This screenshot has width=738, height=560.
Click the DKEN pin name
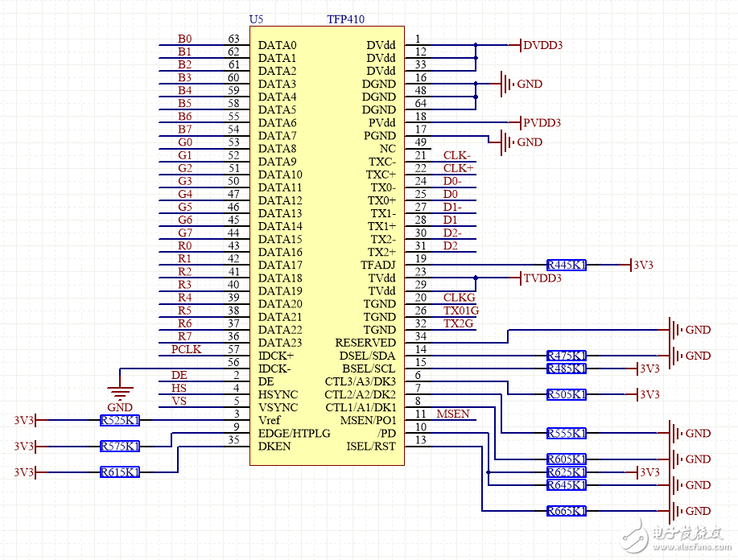274,446
